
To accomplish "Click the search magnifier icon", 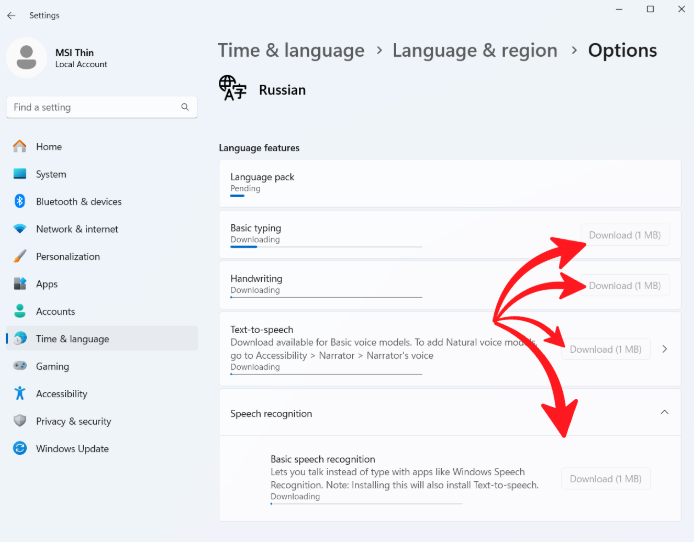I will click(x=185, y=107).
